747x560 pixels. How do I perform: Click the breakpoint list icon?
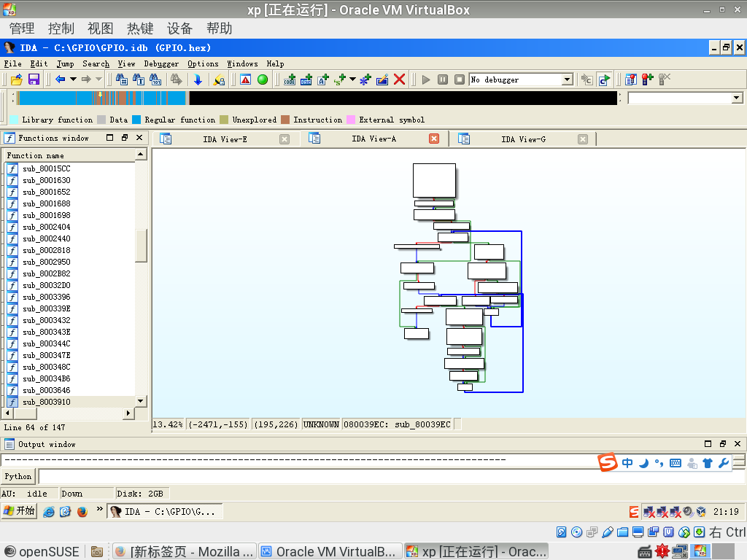(x=631, y=79)
